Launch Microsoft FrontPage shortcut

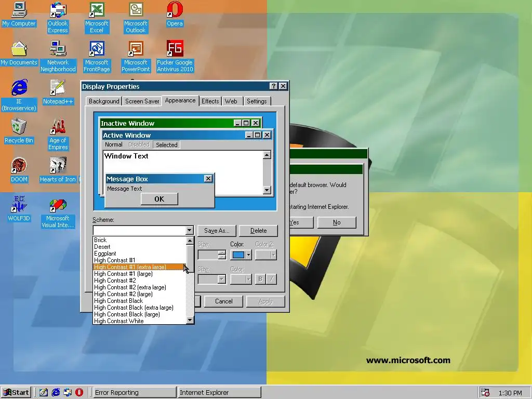97,57
